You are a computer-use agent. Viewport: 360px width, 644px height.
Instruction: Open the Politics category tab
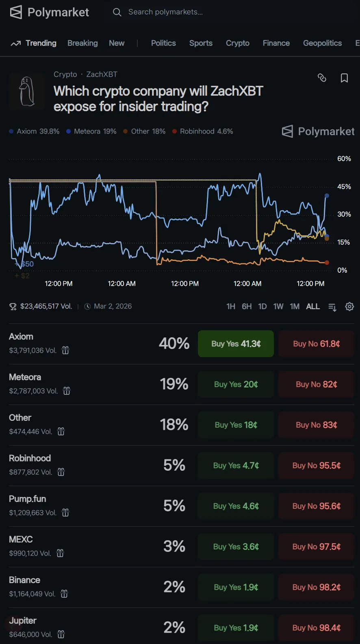coord(163,43)
